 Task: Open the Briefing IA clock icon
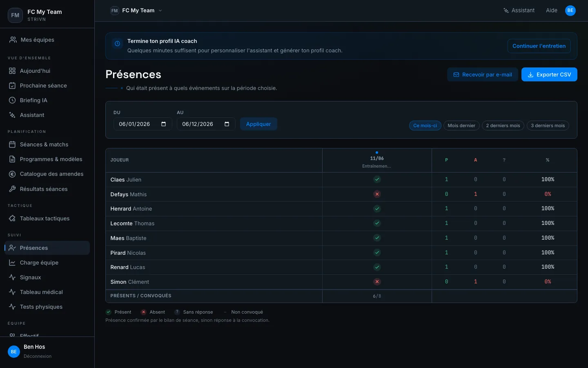(12, 100)
